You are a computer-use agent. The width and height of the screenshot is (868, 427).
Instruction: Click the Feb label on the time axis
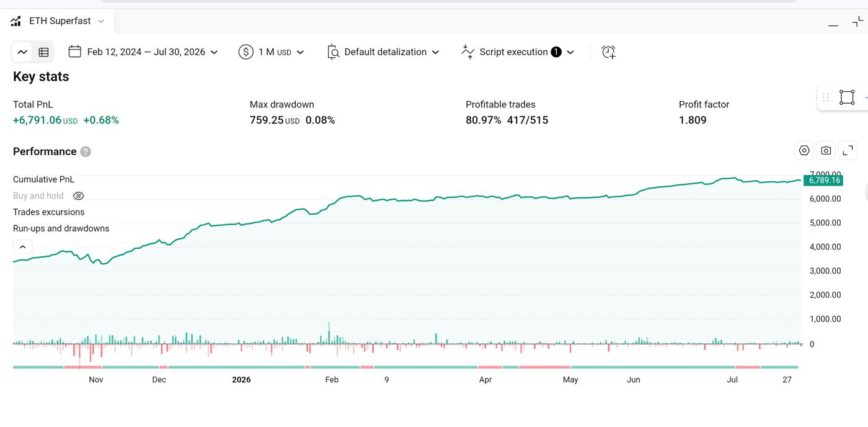pyautogui.click(x=332, y=380)
